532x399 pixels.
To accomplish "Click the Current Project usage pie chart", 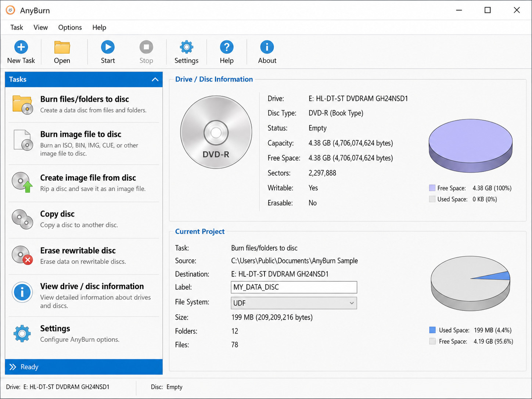I will (x=471, y=283).
